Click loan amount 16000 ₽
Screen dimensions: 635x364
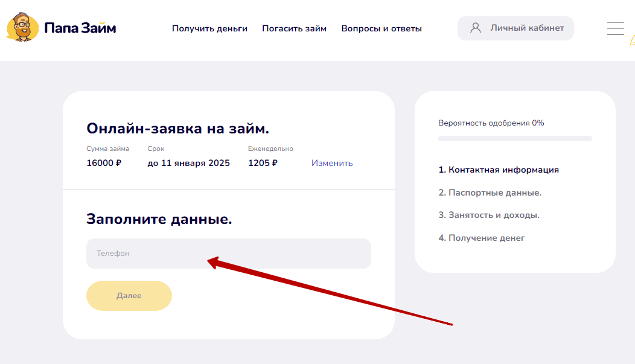104,163
